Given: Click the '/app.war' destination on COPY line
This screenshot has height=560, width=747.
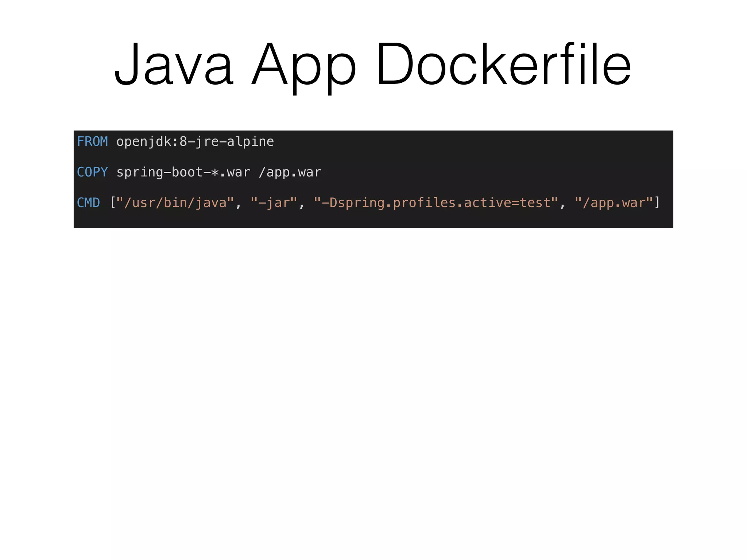Looking at the screenshot, I should click(x=290, y=172).
